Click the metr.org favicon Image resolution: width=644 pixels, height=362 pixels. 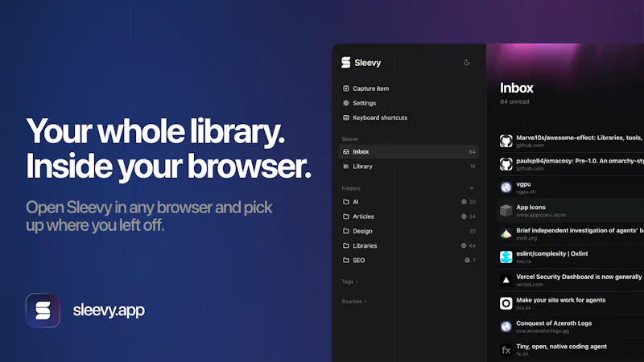coord(506,234)
